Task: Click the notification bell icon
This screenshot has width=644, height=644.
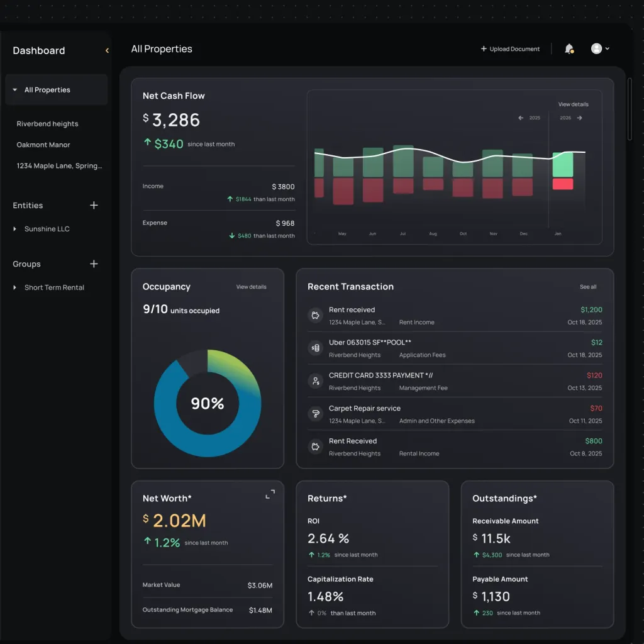Action: 569,49
